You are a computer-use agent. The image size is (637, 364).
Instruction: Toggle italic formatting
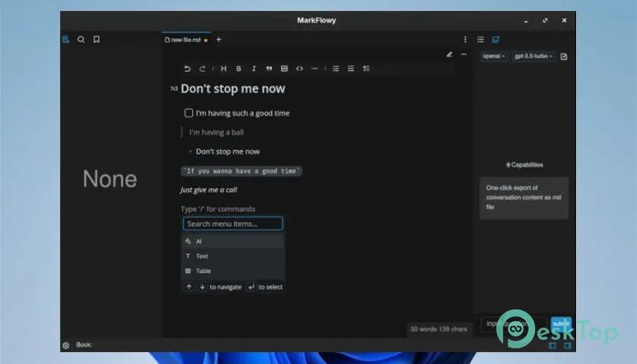point(254,68)
